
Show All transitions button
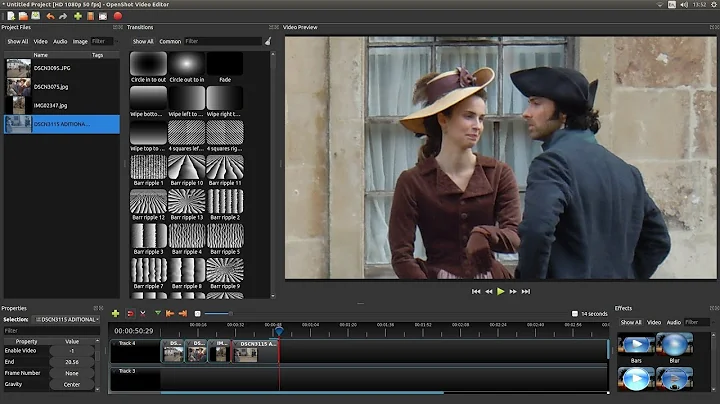[x=143, y=41]
